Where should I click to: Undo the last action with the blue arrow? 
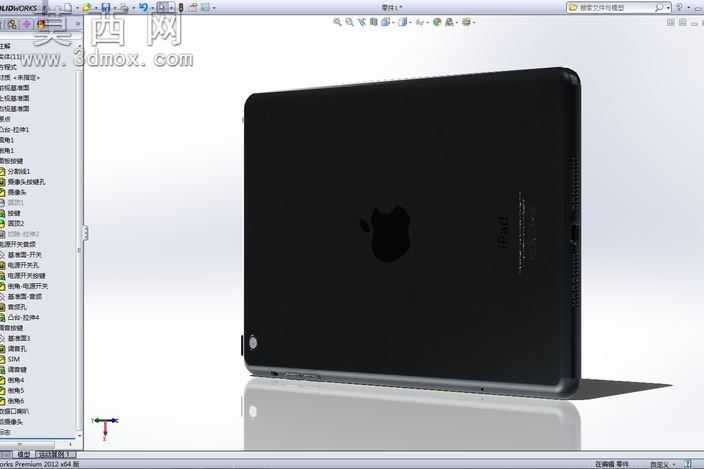tap(143, 7)
